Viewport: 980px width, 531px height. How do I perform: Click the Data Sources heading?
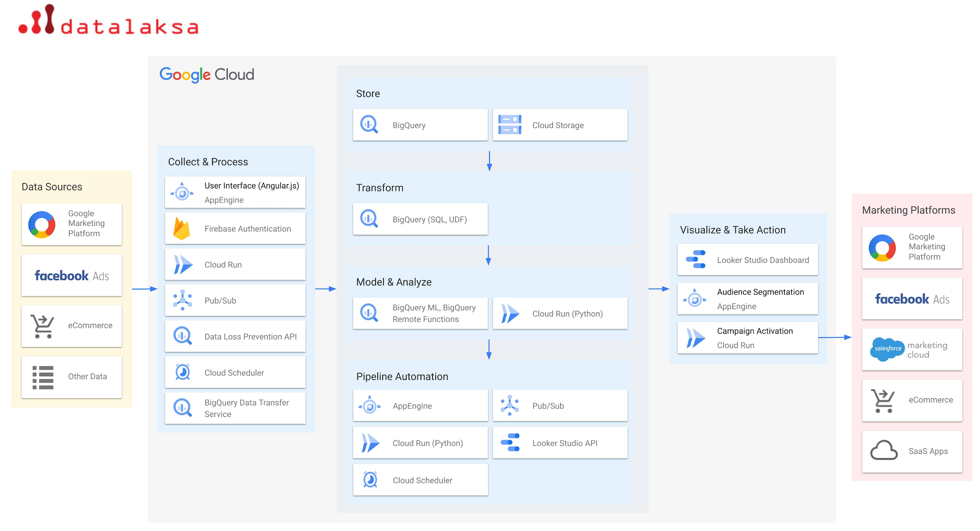click(x=52, y=187)
